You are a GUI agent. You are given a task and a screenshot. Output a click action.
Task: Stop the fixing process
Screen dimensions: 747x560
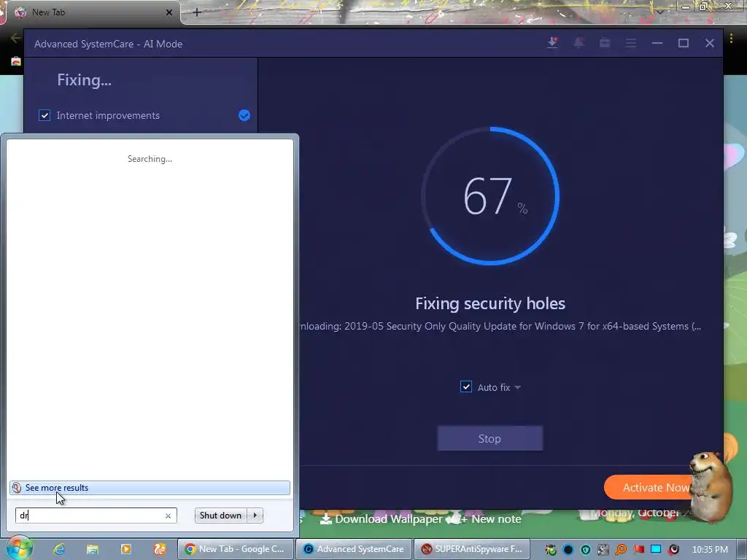coord(489,438)
